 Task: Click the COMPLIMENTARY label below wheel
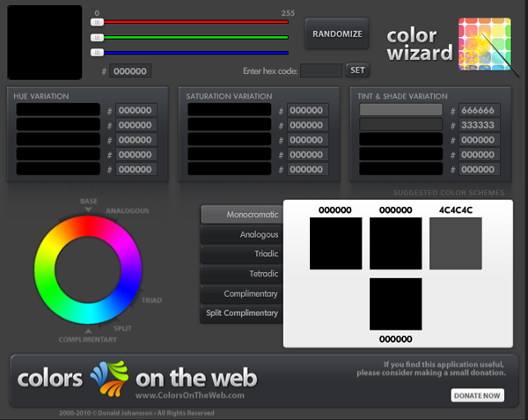pos(87,340)
